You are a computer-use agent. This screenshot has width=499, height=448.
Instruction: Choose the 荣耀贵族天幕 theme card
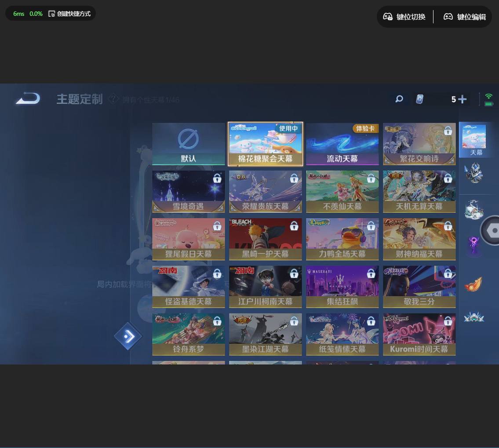point(266,192)
